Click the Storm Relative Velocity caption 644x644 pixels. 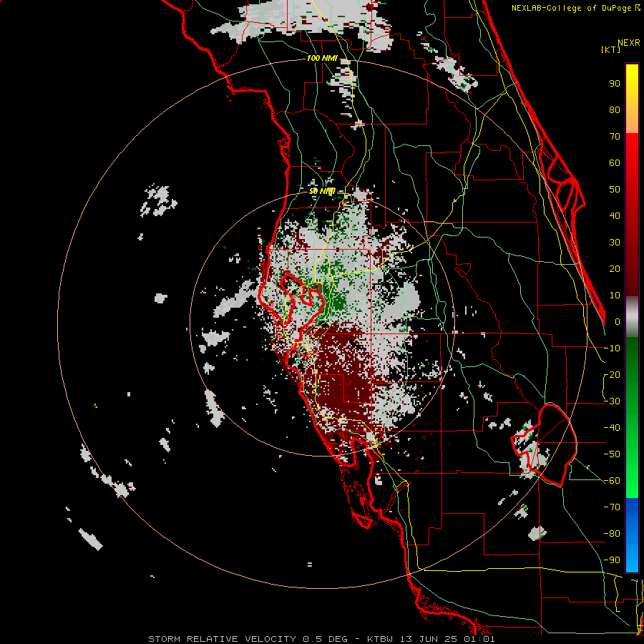[x=321, y=639]
